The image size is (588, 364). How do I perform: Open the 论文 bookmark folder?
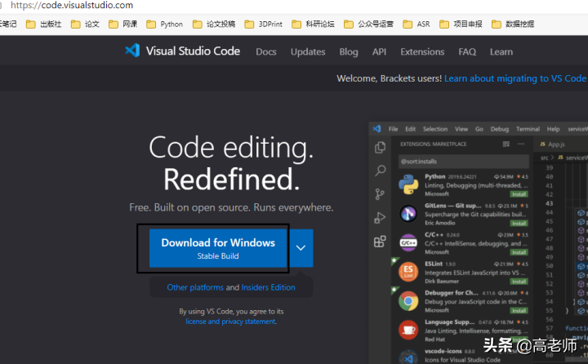pos(85,24)
